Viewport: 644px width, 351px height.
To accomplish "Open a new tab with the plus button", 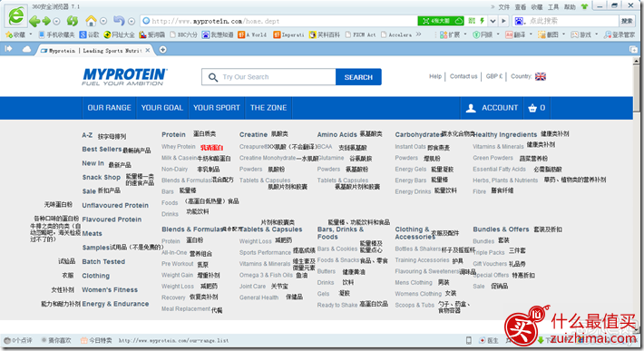I will coord(163,50).
